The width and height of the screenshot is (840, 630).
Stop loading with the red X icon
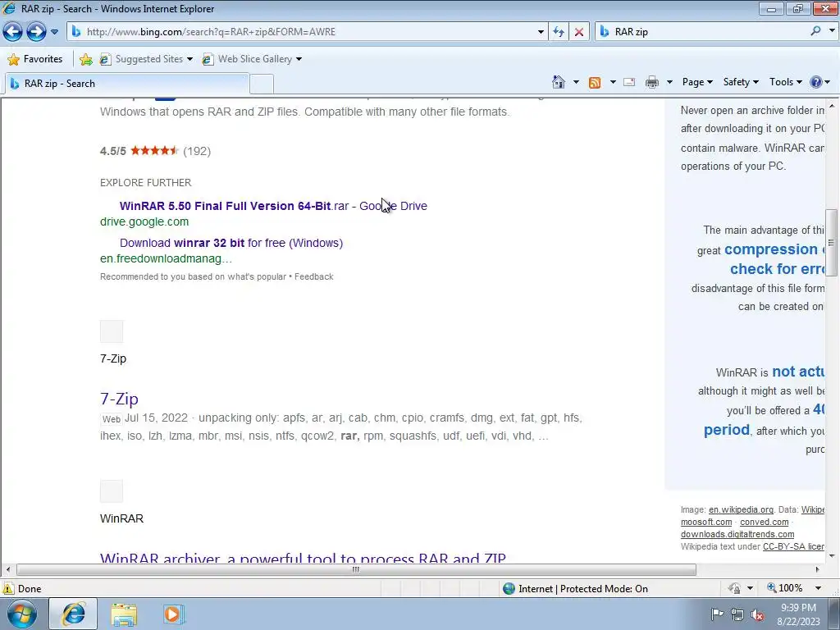579,32
